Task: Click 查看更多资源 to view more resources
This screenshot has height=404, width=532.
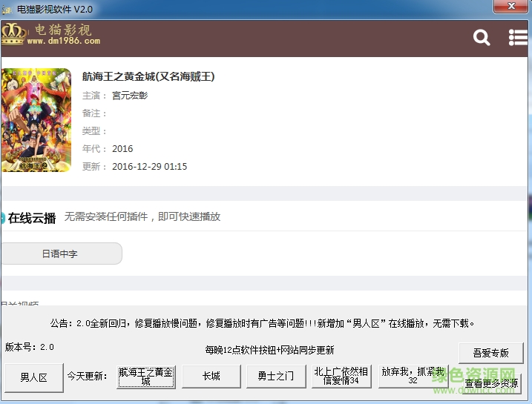Action: point(492,384)
